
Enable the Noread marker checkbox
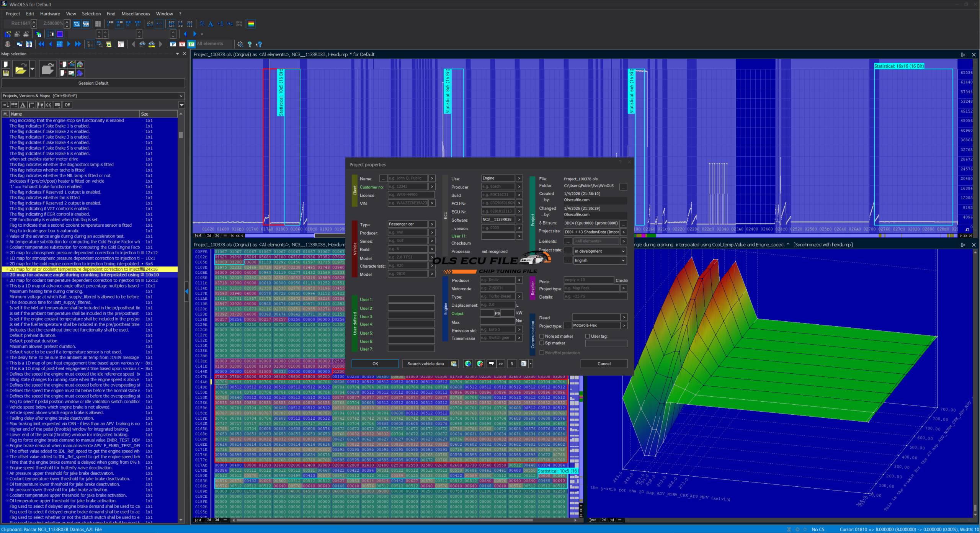pyautogui.click(x=542, y=336)
